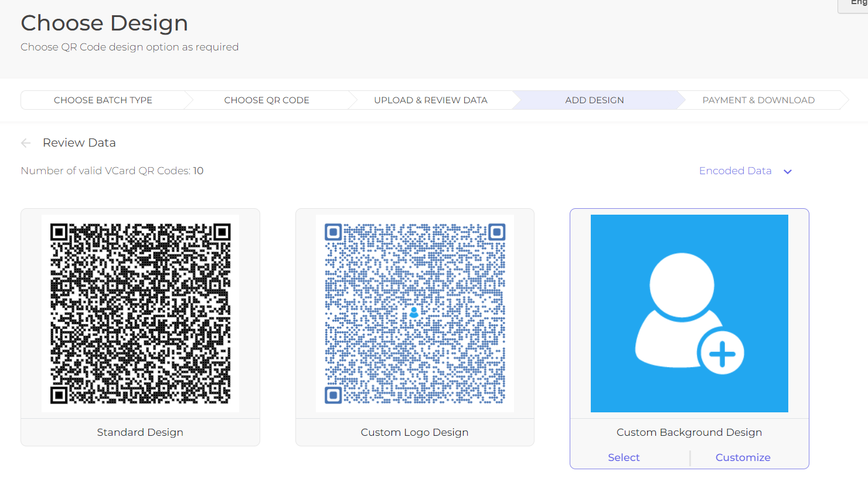Click the Custom Background Design preview image
The width and height of the screenshot is (868, 488).
tap(689, 313)
